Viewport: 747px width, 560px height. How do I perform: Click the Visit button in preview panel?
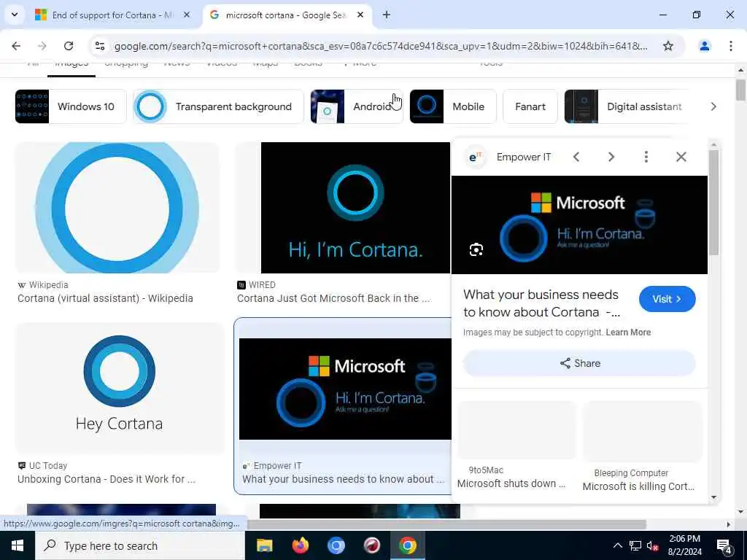[x=667, y=299]
